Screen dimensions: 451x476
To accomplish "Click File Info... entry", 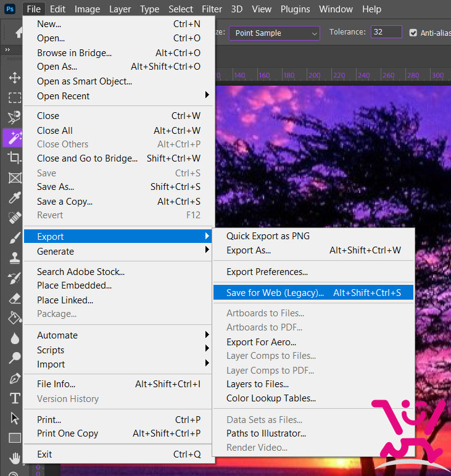I will pos(118,384).
